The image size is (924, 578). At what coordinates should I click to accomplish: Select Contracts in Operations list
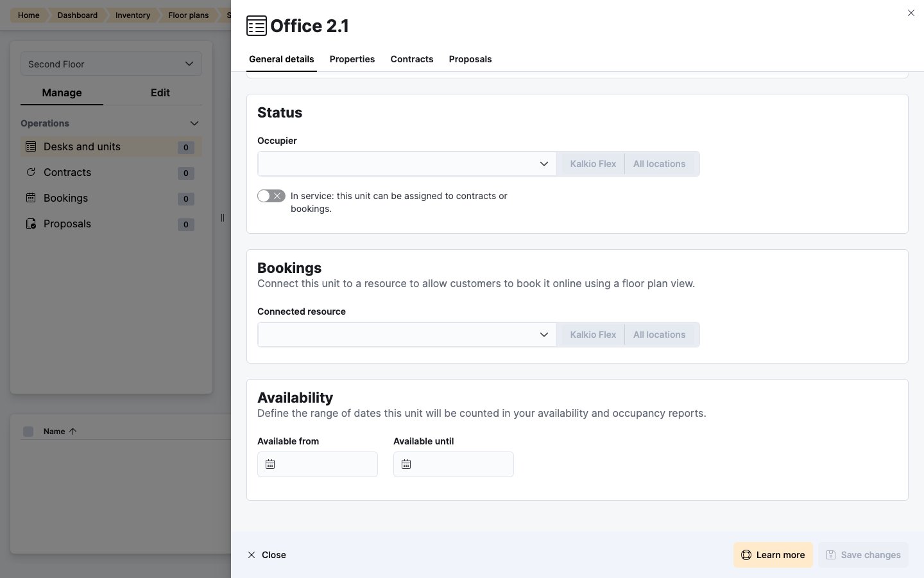111,172
